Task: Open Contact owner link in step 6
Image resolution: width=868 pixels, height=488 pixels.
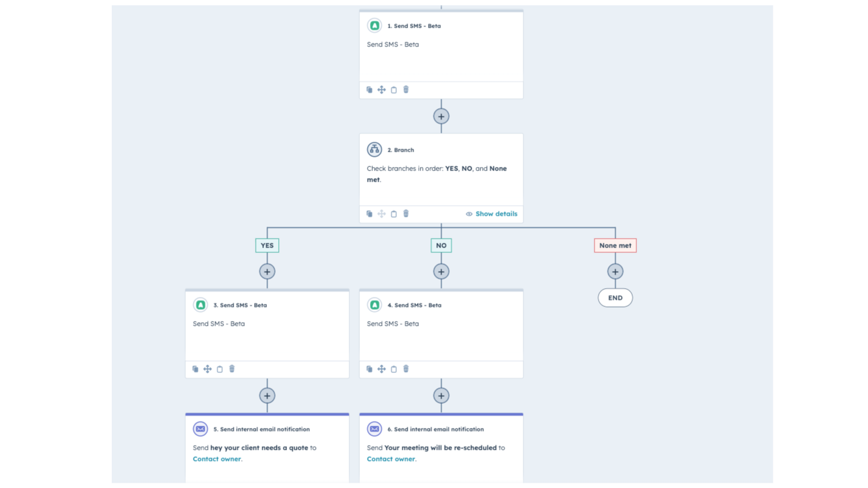Action: (390, 459)
